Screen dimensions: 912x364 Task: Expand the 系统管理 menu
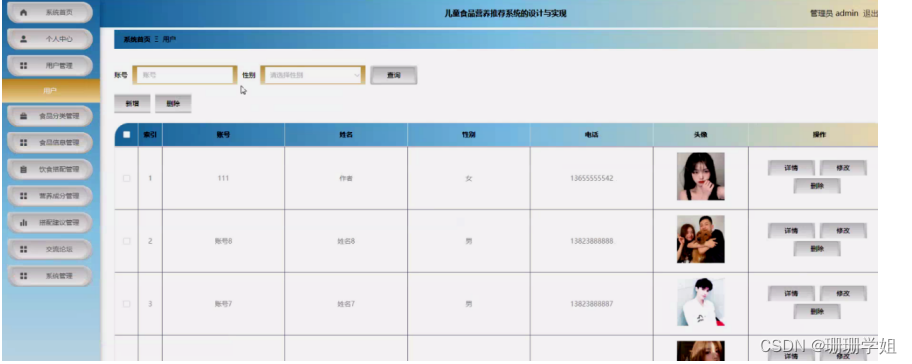50,276
